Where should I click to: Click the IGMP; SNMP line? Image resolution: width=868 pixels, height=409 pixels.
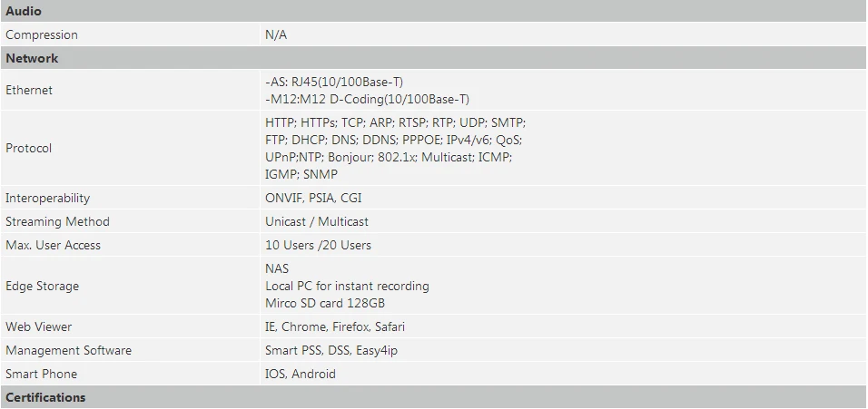click(301, 174)
